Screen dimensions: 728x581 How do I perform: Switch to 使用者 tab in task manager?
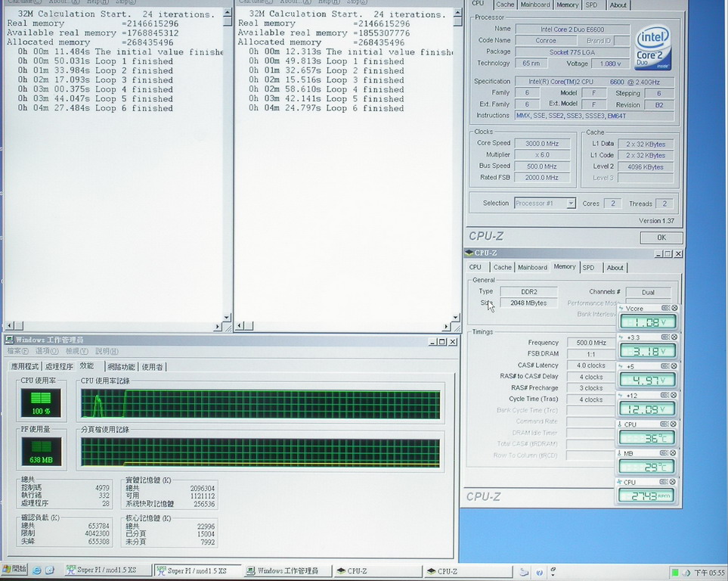(x=152, y=367)
